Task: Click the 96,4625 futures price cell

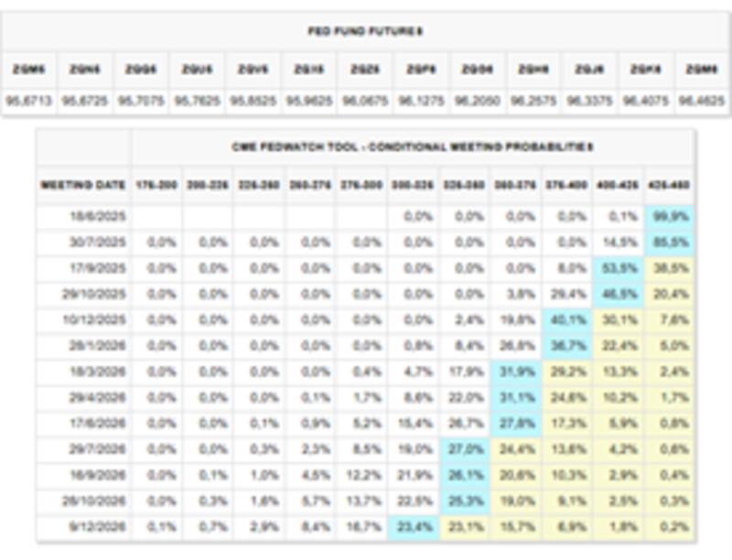Action: [702, 101]
